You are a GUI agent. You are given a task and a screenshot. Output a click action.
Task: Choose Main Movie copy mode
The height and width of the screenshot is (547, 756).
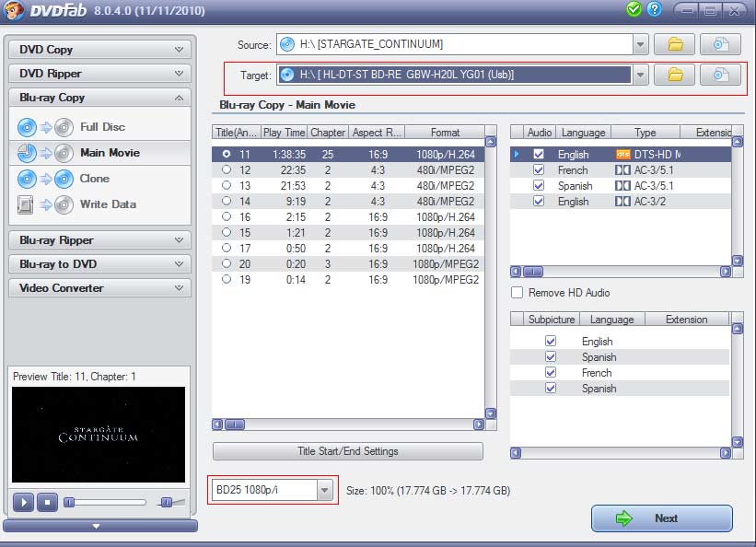coord(99,153)
